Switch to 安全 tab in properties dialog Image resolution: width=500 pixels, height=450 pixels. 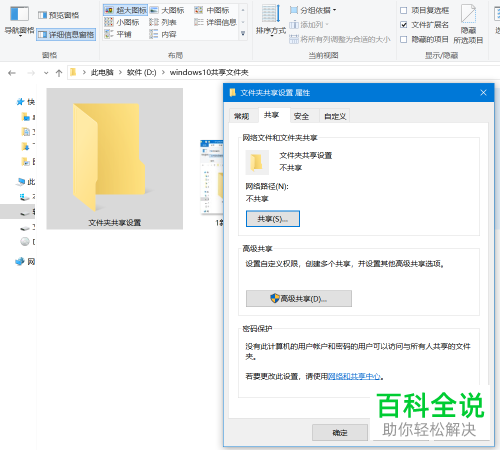tap(301, 116)
